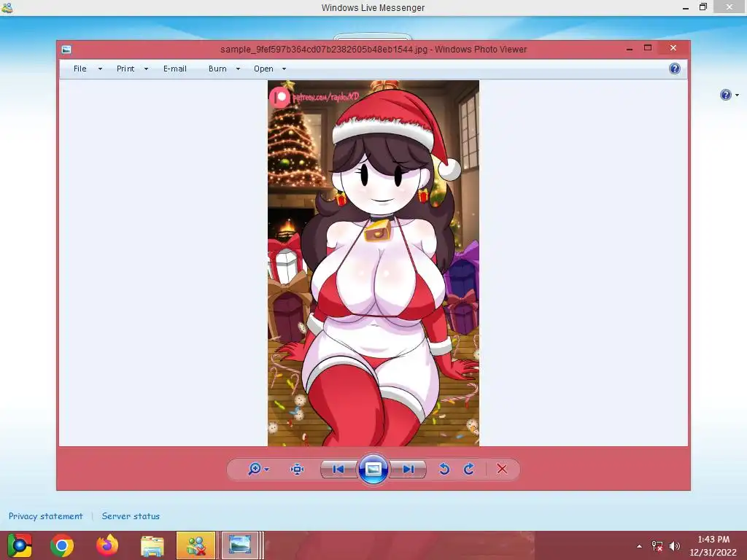The height and width of the screenshot is (560, 747).
Task: Open the Print menu
Action: tap(125, 69)
